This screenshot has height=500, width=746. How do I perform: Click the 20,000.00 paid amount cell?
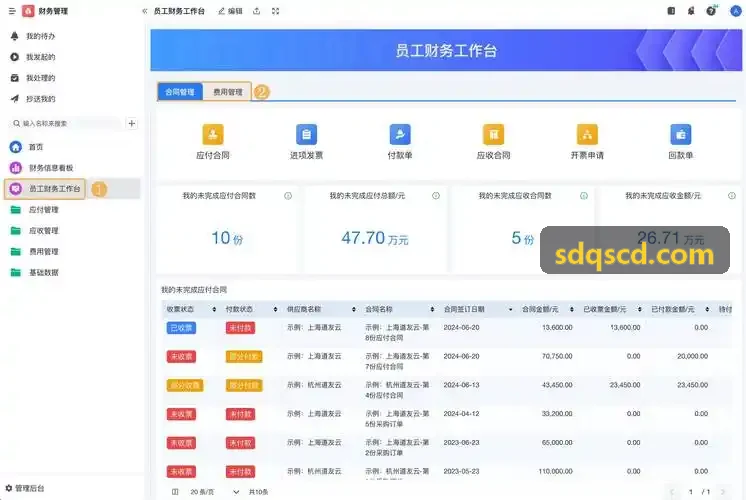point(692,356)
